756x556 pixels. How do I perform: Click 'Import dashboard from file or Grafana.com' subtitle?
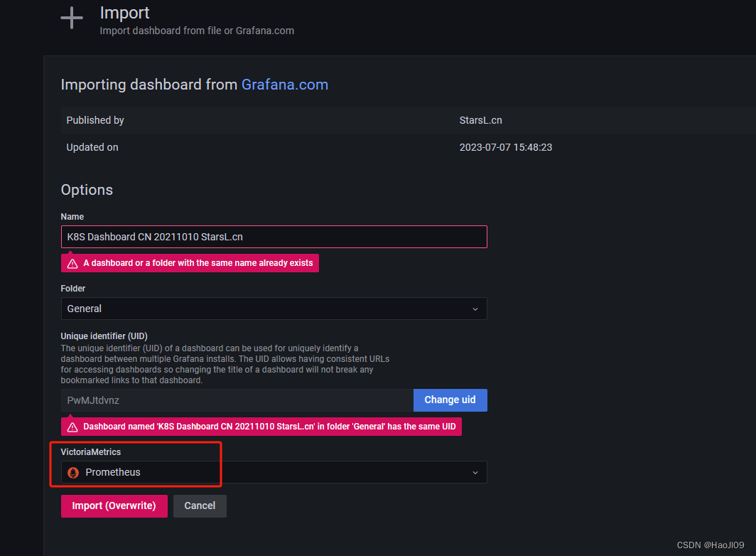[197, 31]
